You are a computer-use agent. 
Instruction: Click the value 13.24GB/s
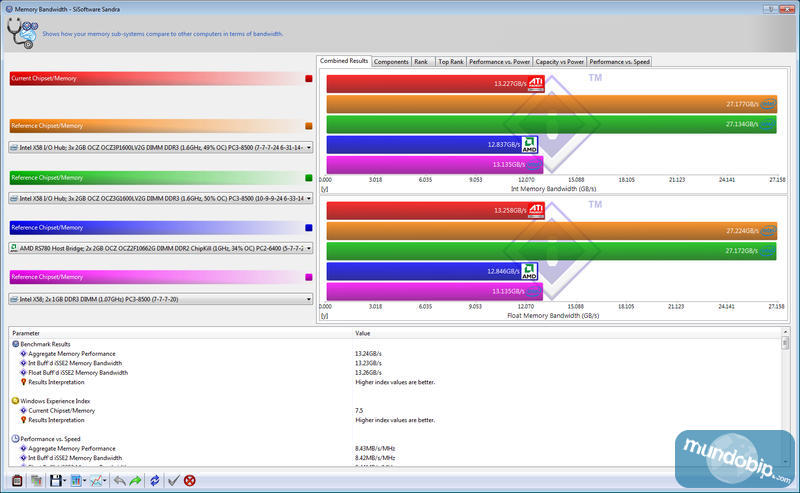point(368,353)
